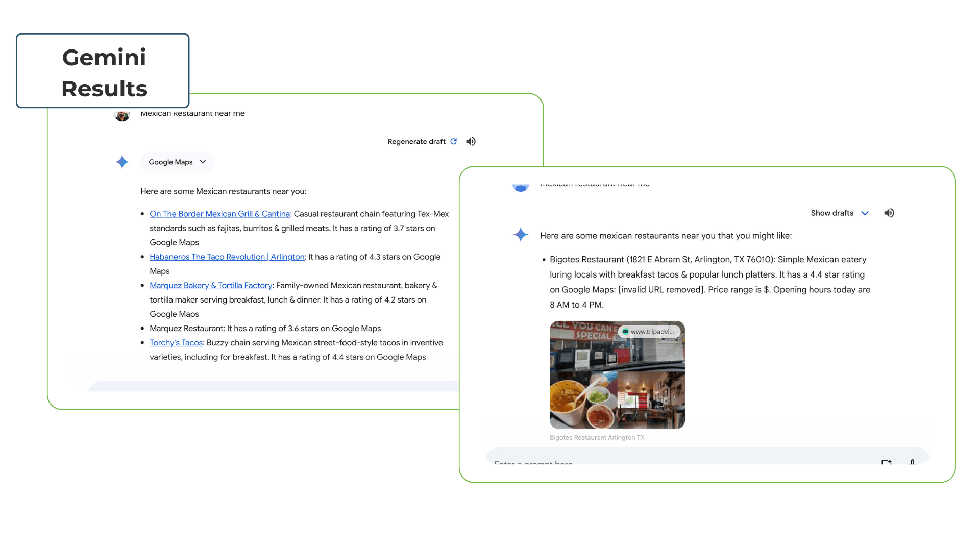Click blue user avatar in right conversation
The width and height of the screenshot is (980, 551).
click(x=520, y=188)
